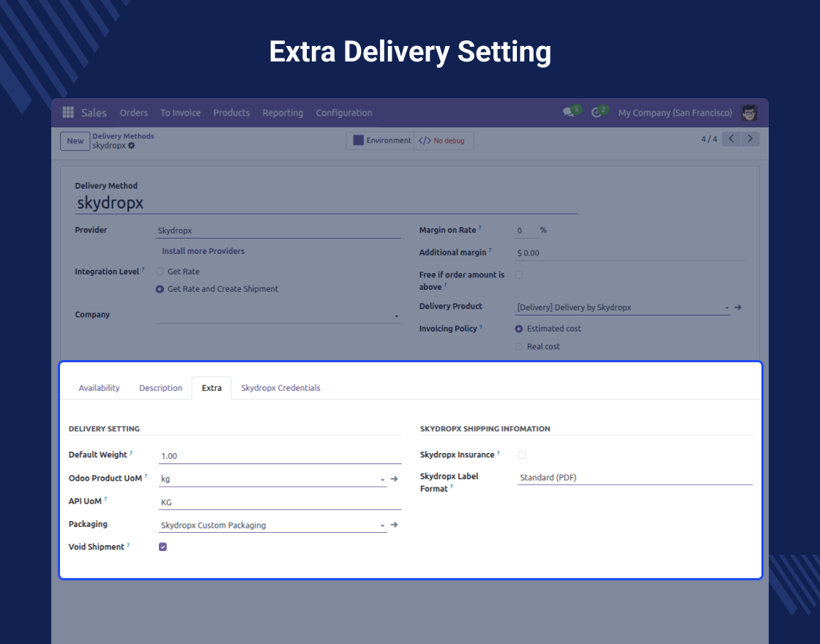Switch to the Availability tab
This screenshot has height=644, width=820.
100,388
